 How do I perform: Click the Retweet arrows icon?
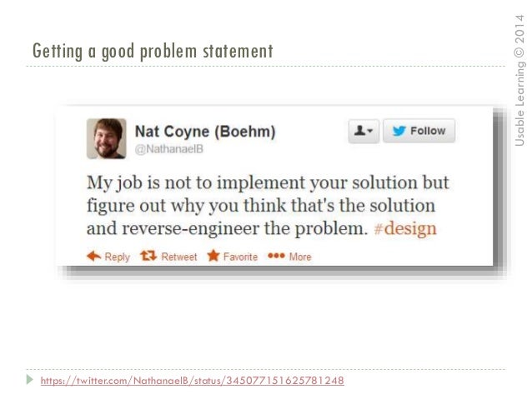click(148, 256)
